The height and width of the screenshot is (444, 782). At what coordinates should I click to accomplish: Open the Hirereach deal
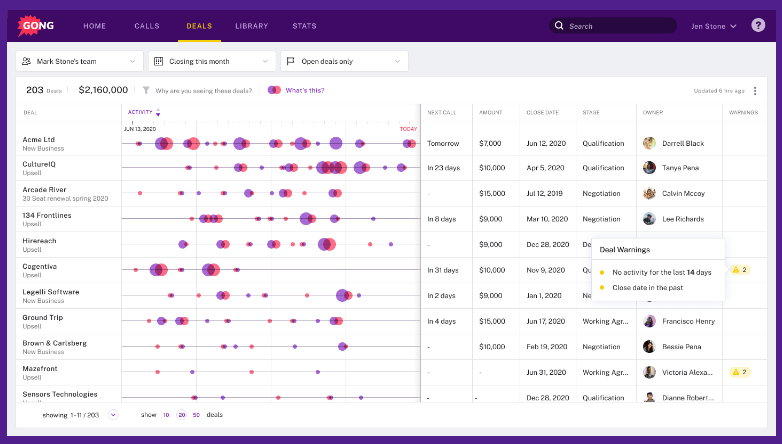[39, 240]
